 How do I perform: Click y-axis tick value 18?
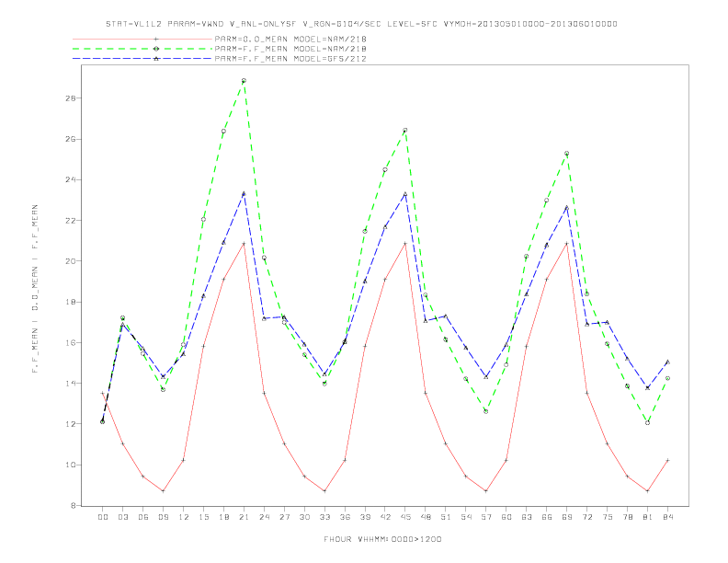coord(70,302)
